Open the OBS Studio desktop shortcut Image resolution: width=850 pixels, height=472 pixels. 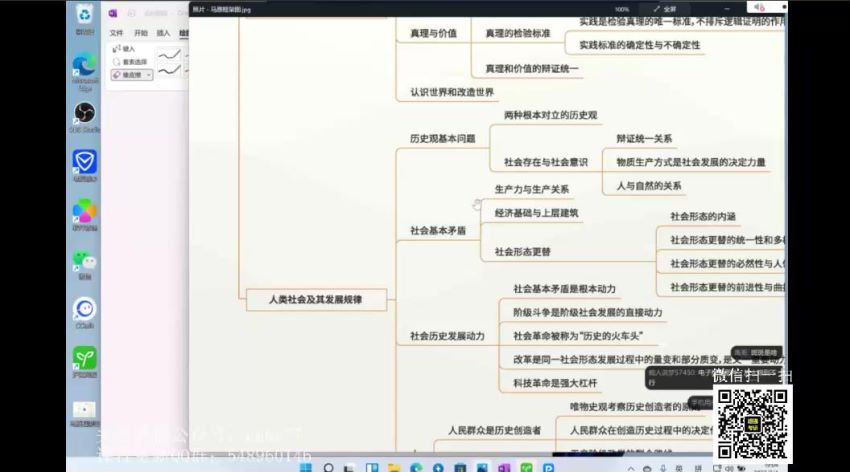click(x=85, y=113)
